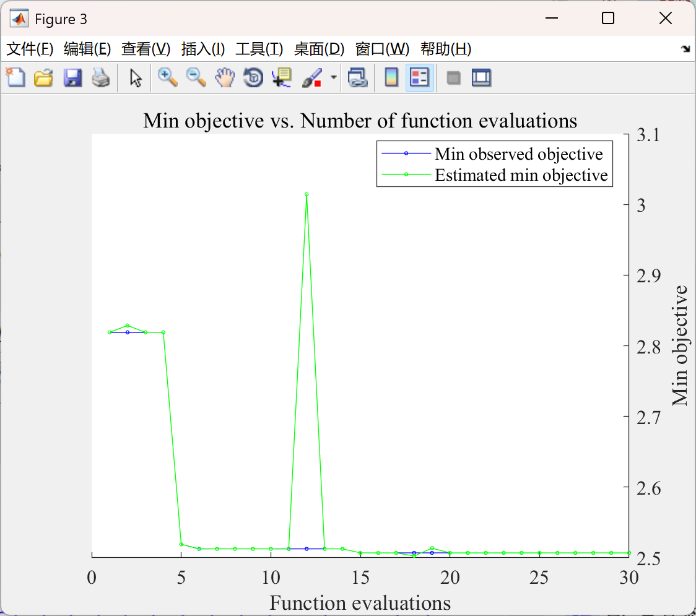696x616 pixels.
Task: Click the Hide Plot Tools icon
Action: (453, 78)
